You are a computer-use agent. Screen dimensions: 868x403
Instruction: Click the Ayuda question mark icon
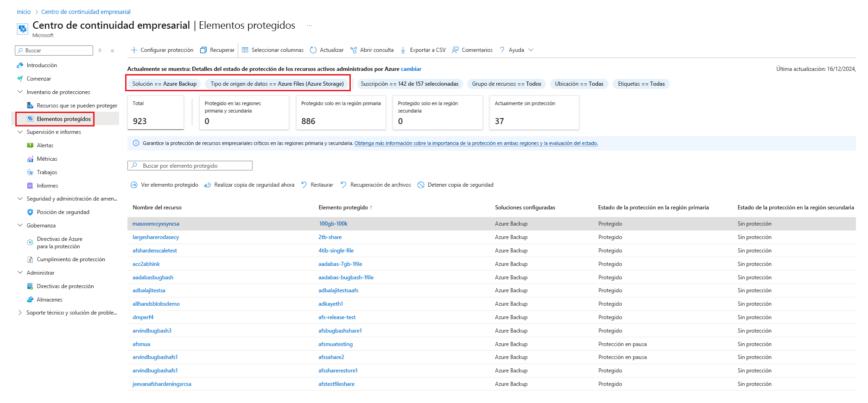click(x=502, y=50)
